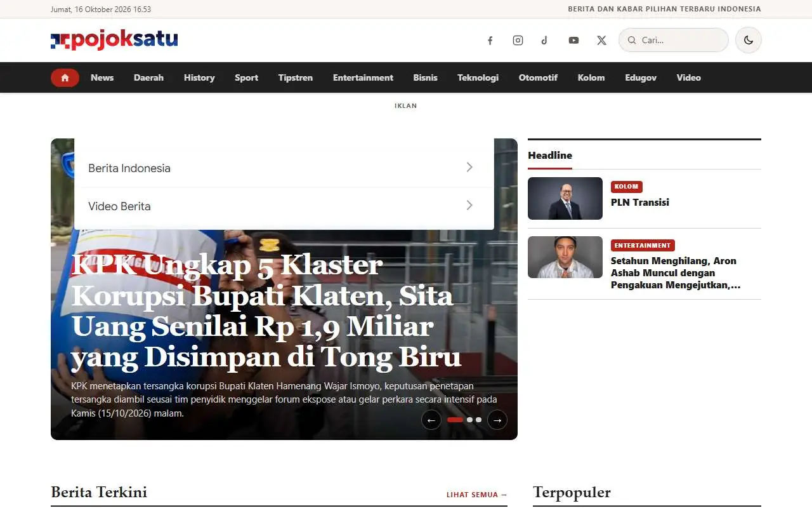Toggle dark mode with moon button
Screen dimensions: 812x508
click(x=749, y=40)
